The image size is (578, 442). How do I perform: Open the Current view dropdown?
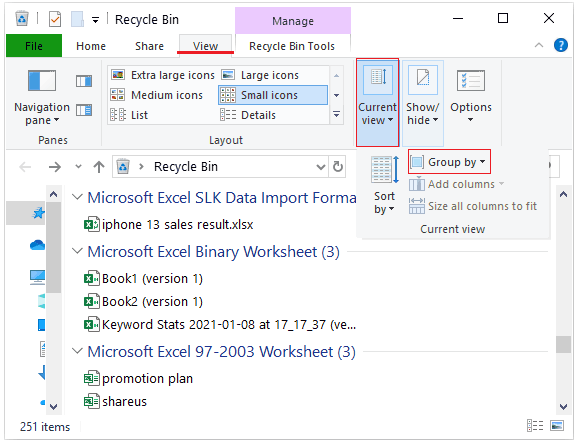point(377,102)
